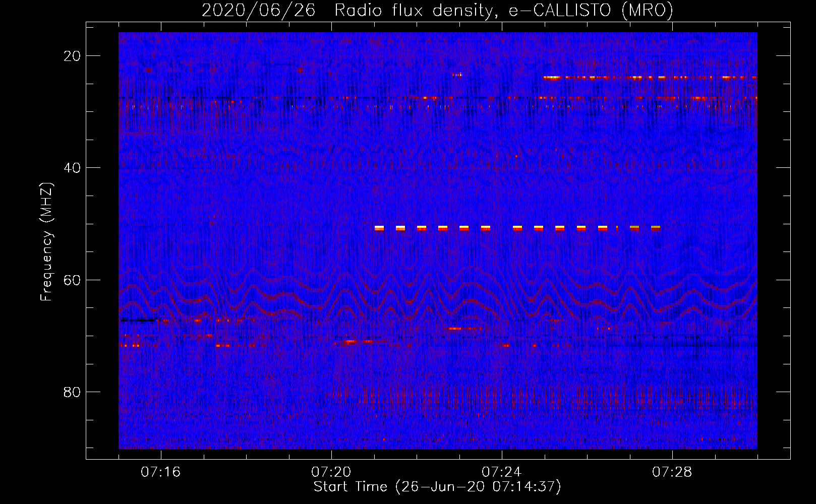Viewport: 816px width, 504px height.
Task: Click the 40 MHz tick label
Action: click(x=72, y=168)
